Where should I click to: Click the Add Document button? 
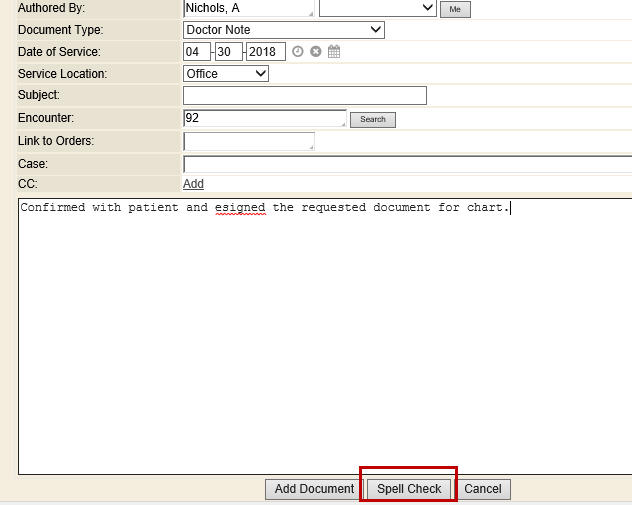pos(314,489)
